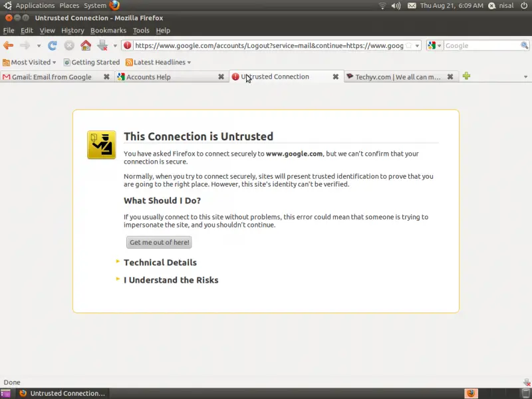Click the 'Done' status bar text
The height and width of the screenshot is (399, 532).
click(x=12, y=382)
